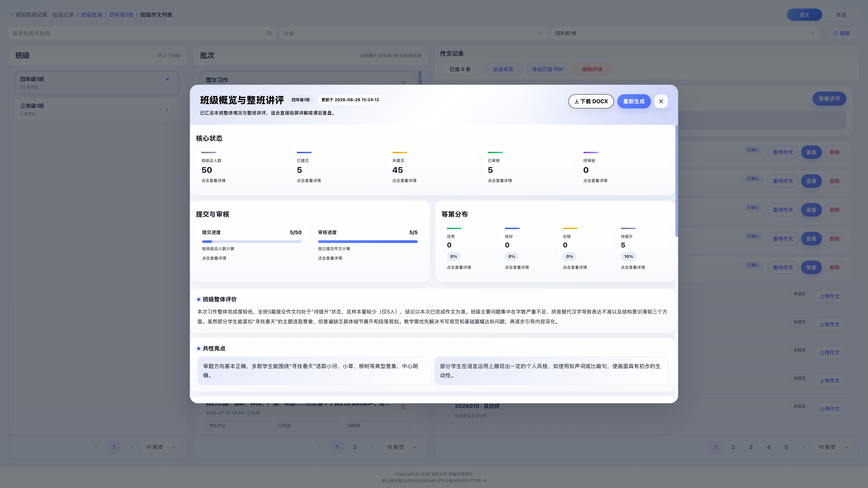Click the 更新于 2026-08-28 15:24:12 timestamp
Image resolution: width=868 pixels, height=488 pixels.
click(350, 100)
